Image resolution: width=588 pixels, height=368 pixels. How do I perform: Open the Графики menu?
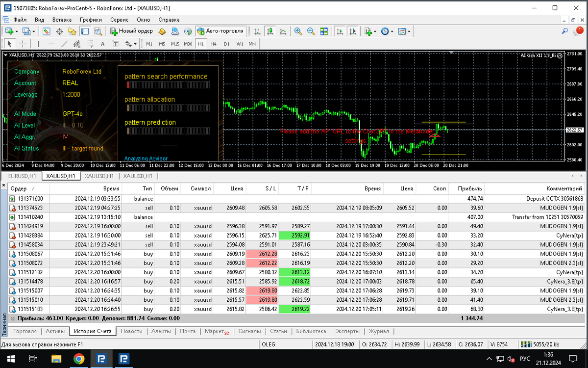91,20
